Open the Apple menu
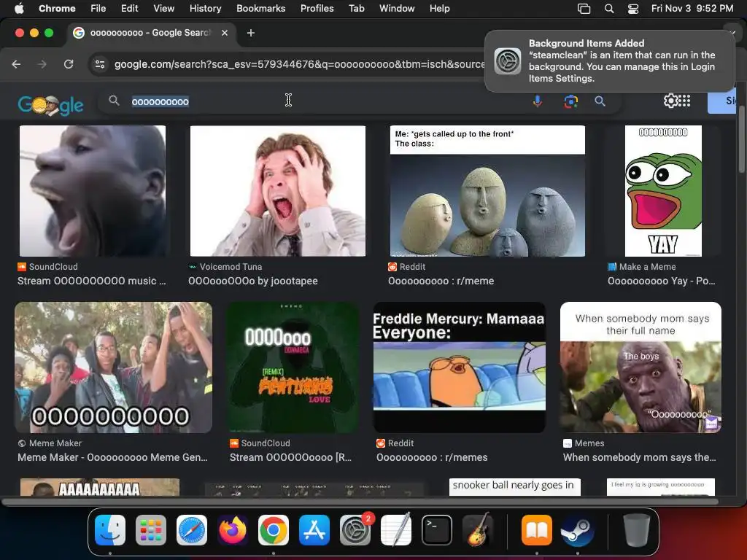747x560 pixels. [x=19, y=8]
